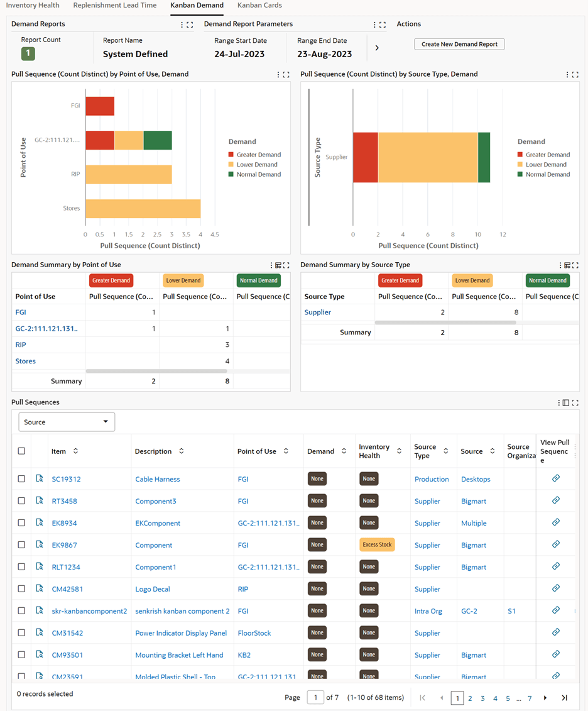The image size is (588, 711).
Task: Switch to Kanban Cards tab
Action: [259, 6]
